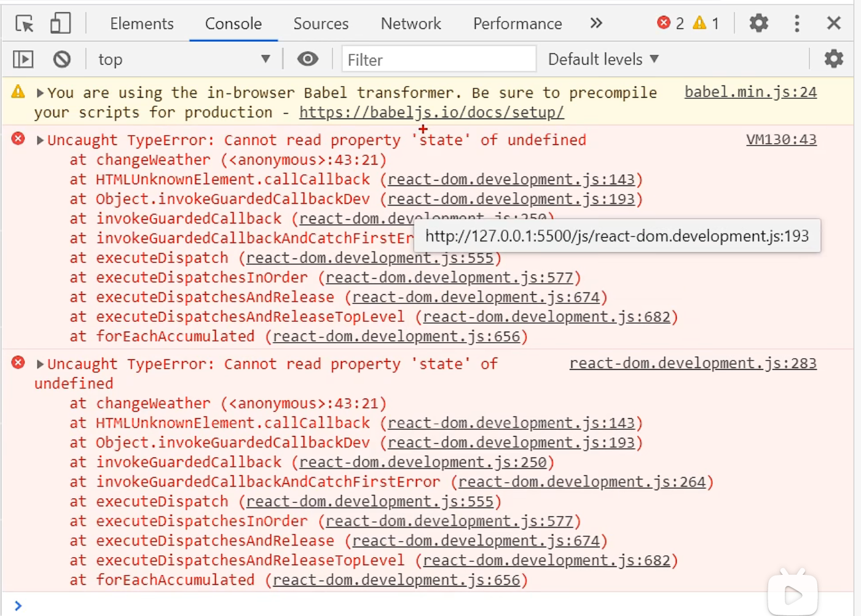Create a live expression with eye icon

(x=308, y=59)
